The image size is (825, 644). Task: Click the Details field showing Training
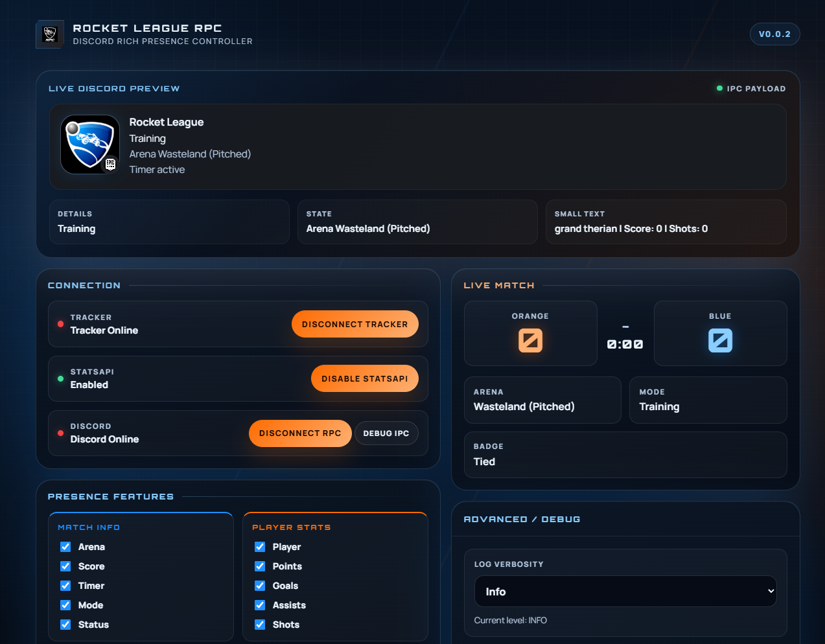point(169,222)
